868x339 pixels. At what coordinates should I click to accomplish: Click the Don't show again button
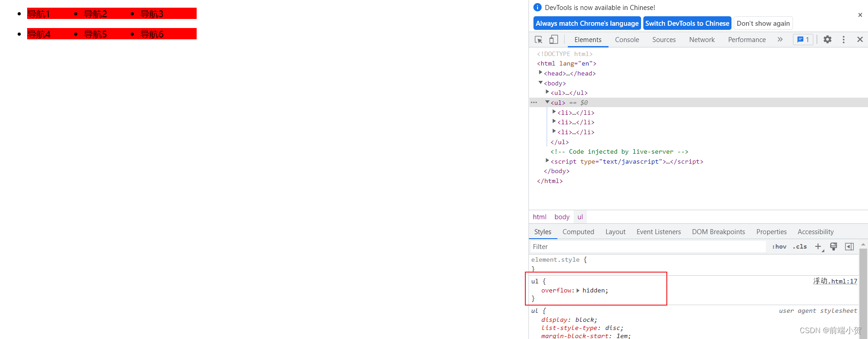click(763, 24)
